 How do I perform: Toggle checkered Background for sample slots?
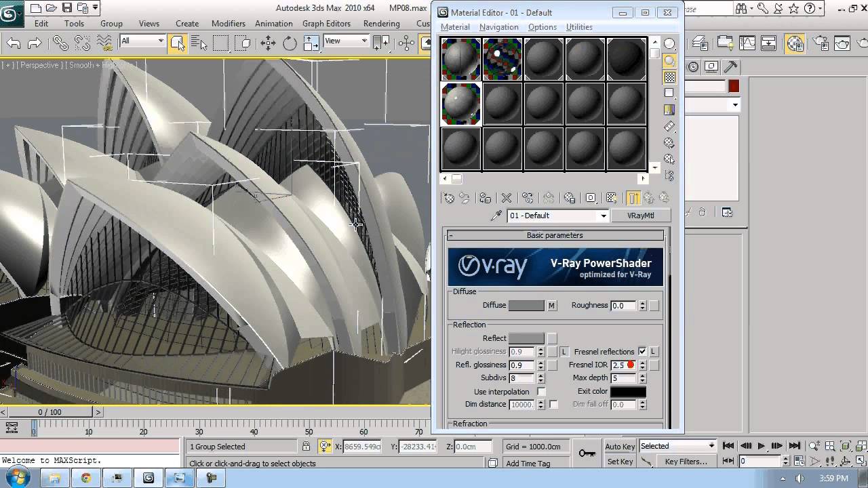click(x=669, y=77)
